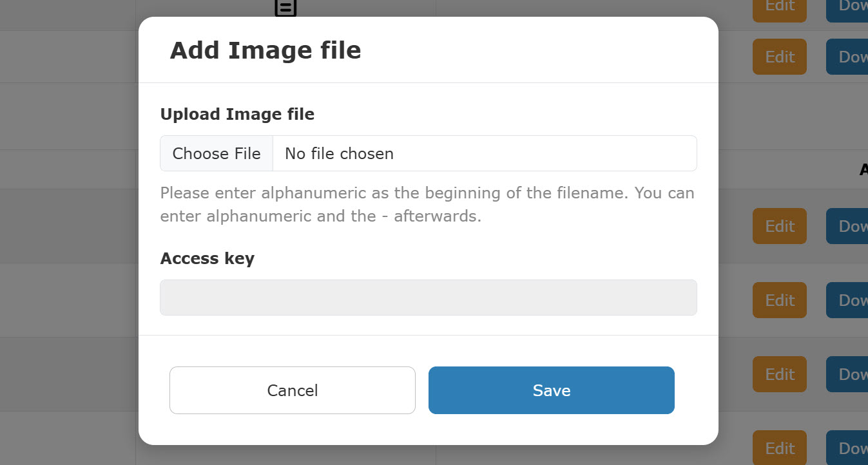Click the third Edit button from top

point(779,226)
